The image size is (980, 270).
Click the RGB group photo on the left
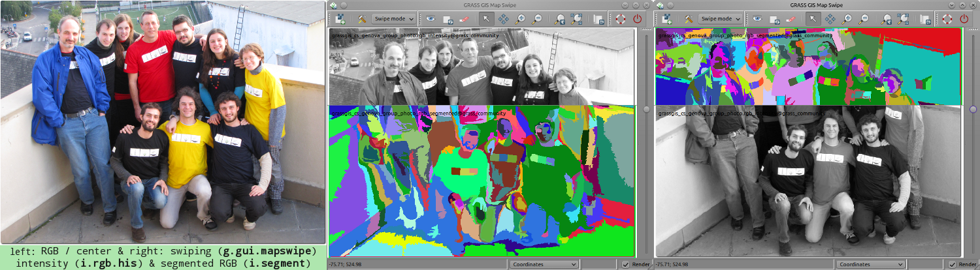click(162, 122)
